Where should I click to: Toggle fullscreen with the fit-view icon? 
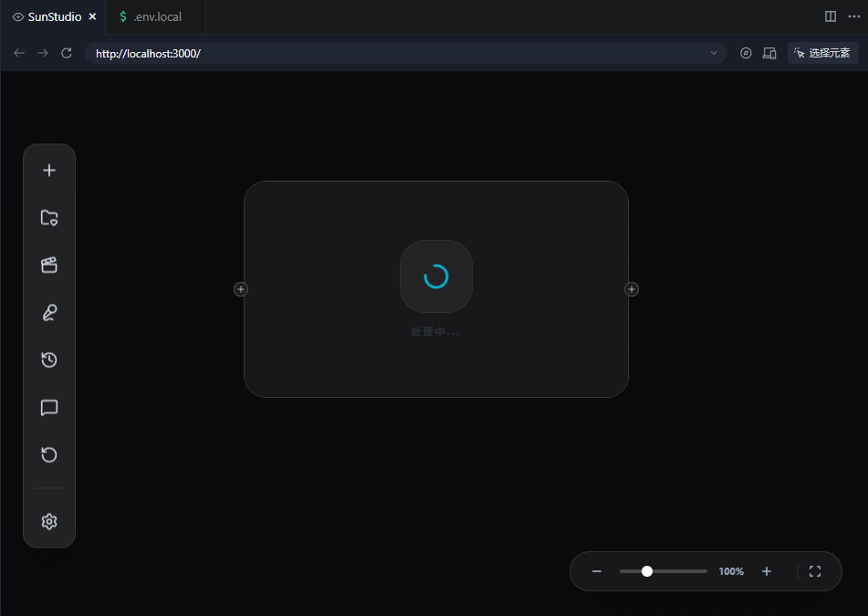pyautogui.click(x=815, y=571)
